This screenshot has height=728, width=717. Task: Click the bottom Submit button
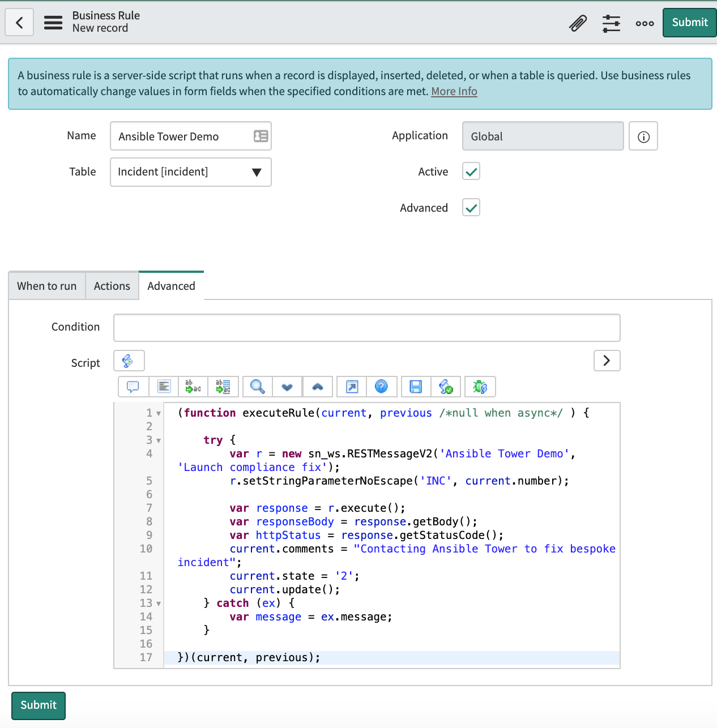[39, 705]
